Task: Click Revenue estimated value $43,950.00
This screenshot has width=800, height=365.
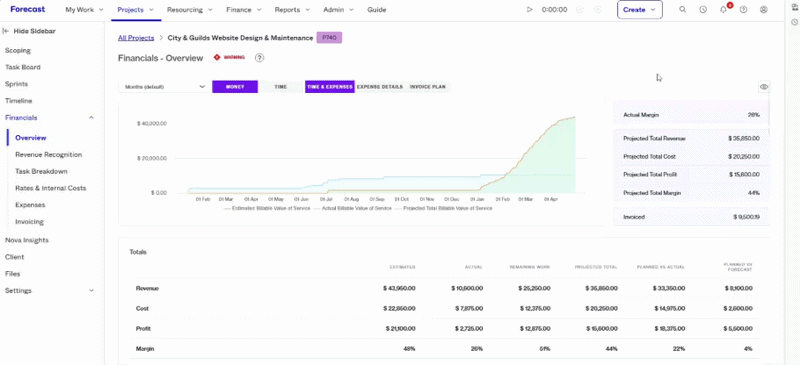Action: (399, 288)
